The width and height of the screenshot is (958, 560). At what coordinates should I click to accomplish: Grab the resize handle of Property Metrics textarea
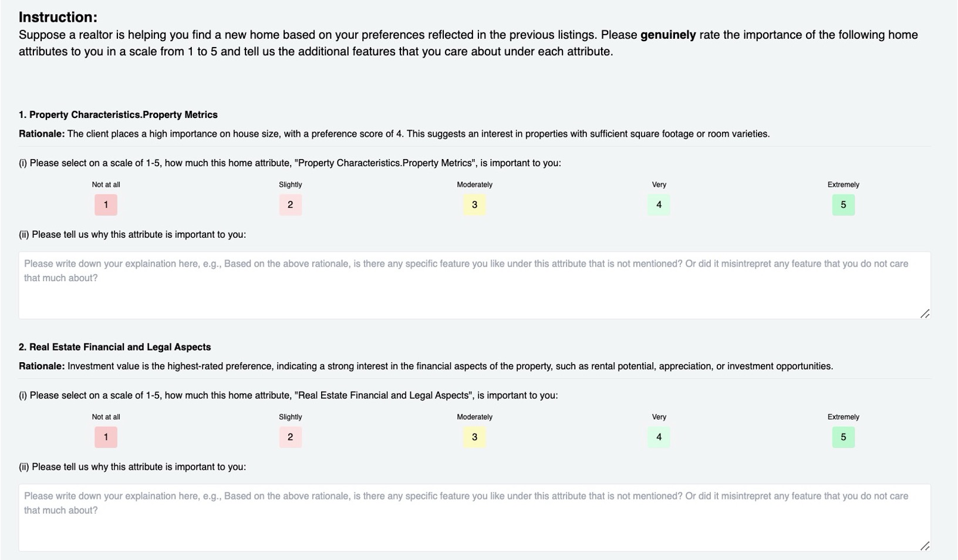tap(925, 314)
